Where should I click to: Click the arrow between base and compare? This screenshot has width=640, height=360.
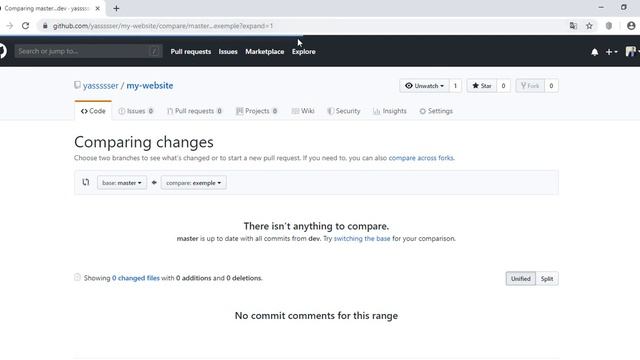(x=154, y=182)
